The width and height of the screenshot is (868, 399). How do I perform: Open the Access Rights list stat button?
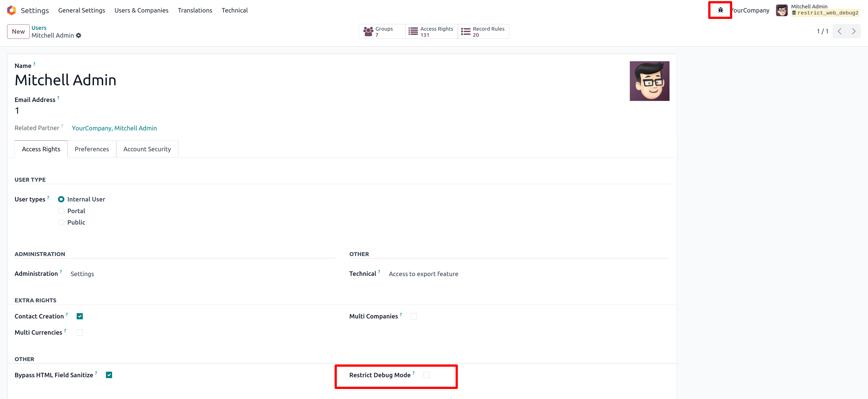click(431, 32)
